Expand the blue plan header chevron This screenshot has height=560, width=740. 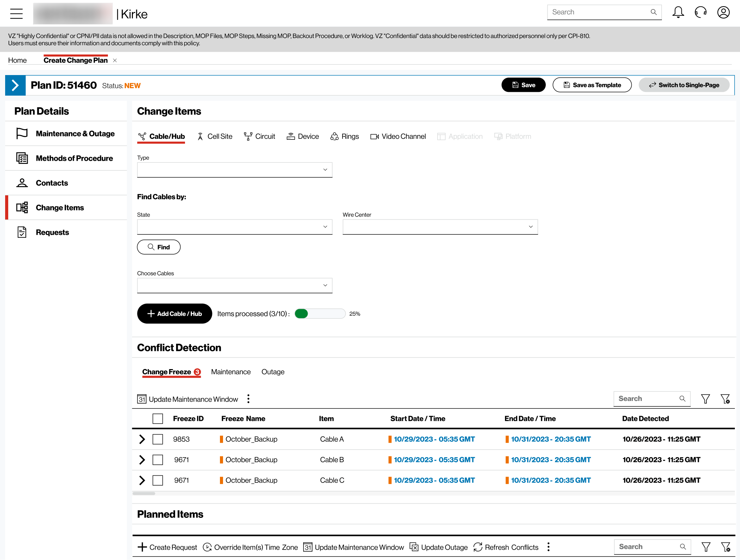15,85
